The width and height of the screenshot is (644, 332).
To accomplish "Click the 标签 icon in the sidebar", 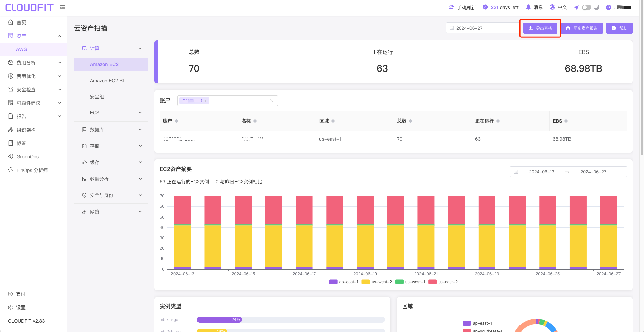I will click(11, 143).
